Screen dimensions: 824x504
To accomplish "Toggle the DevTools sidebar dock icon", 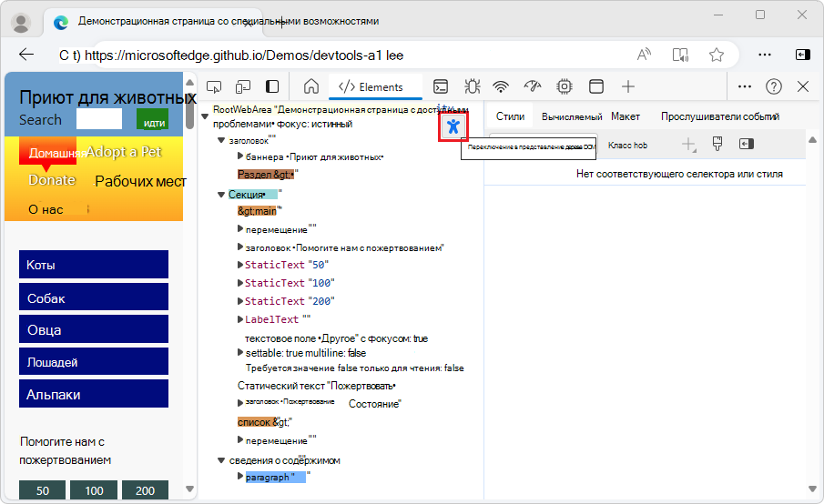I will pos(272,86).
